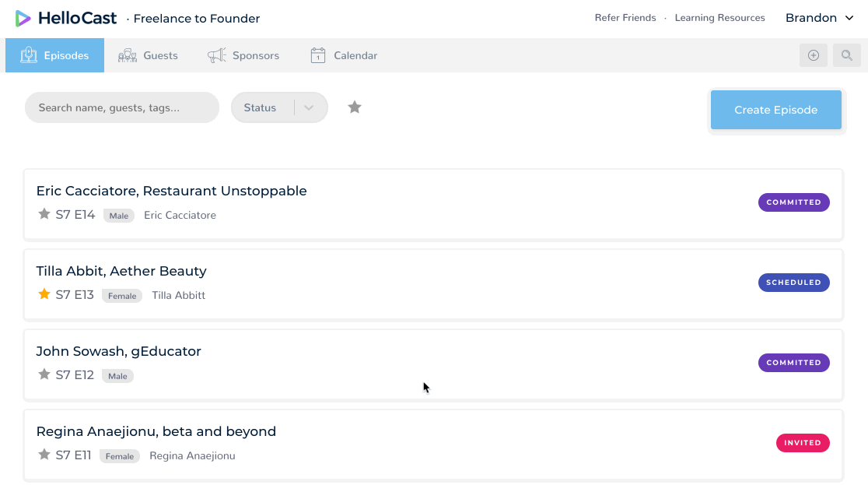Open the Status filter dropdown

[279, 107]
